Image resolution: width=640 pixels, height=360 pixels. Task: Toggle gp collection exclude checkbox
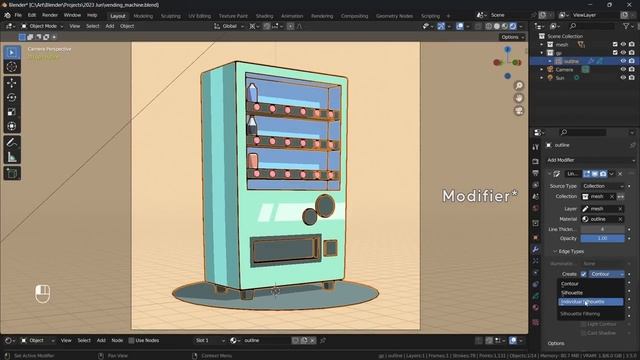615,53
